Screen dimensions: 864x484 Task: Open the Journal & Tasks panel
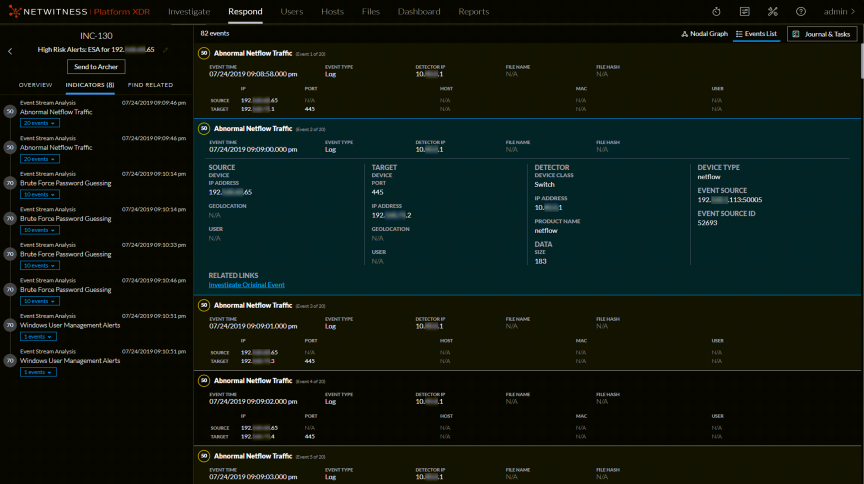click(822, 34)
